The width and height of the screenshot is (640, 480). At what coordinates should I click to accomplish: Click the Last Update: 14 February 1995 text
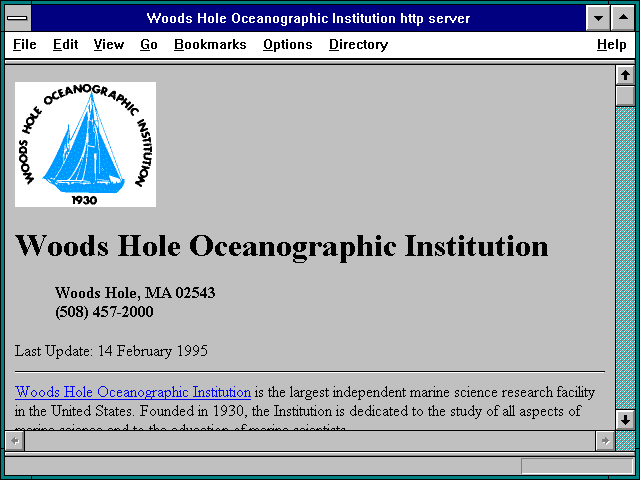click(111, 351)
